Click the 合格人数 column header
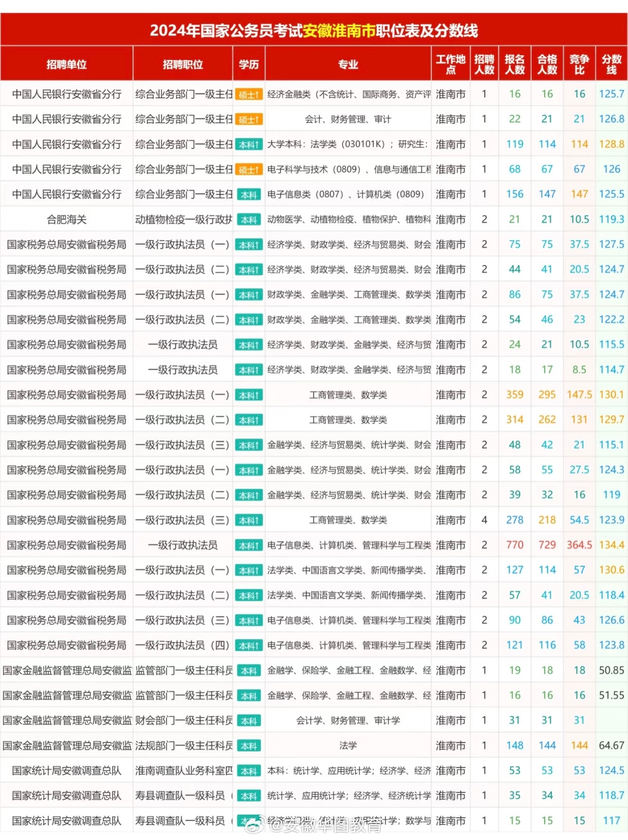 (547, 64)
